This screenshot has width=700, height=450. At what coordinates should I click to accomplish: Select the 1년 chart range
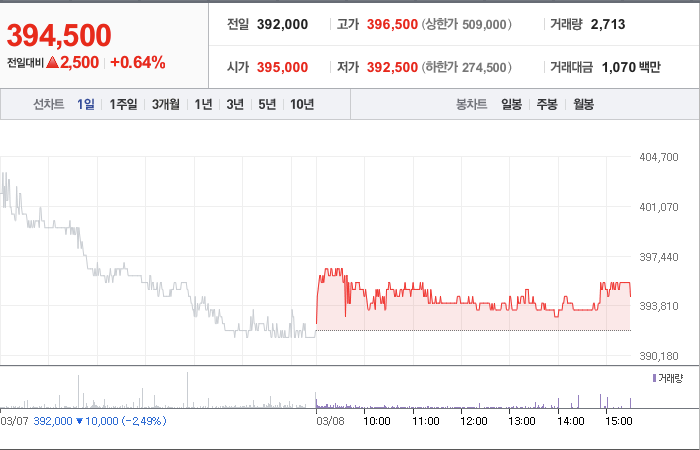(x=203, y=104)
